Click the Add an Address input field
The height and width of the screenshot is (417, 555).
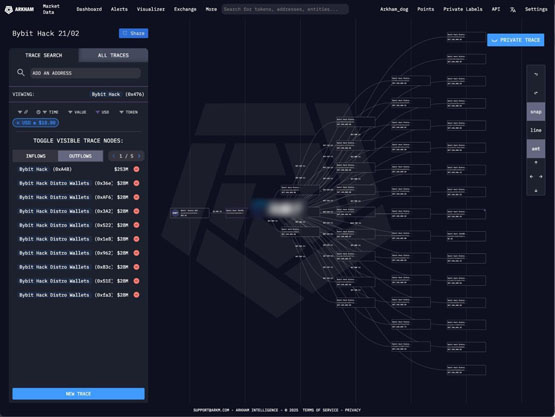coord(85,73)
